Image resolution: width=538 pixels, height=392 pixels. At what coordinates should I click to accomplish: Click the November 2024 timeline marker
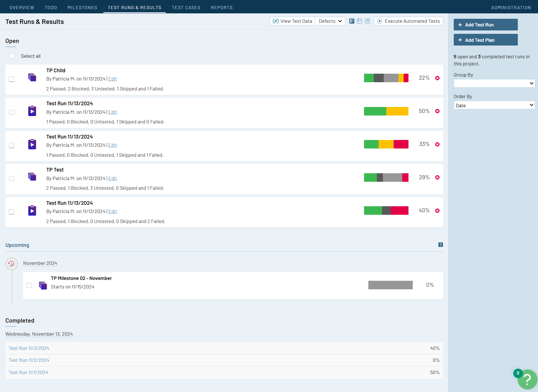tap(12, 264)
